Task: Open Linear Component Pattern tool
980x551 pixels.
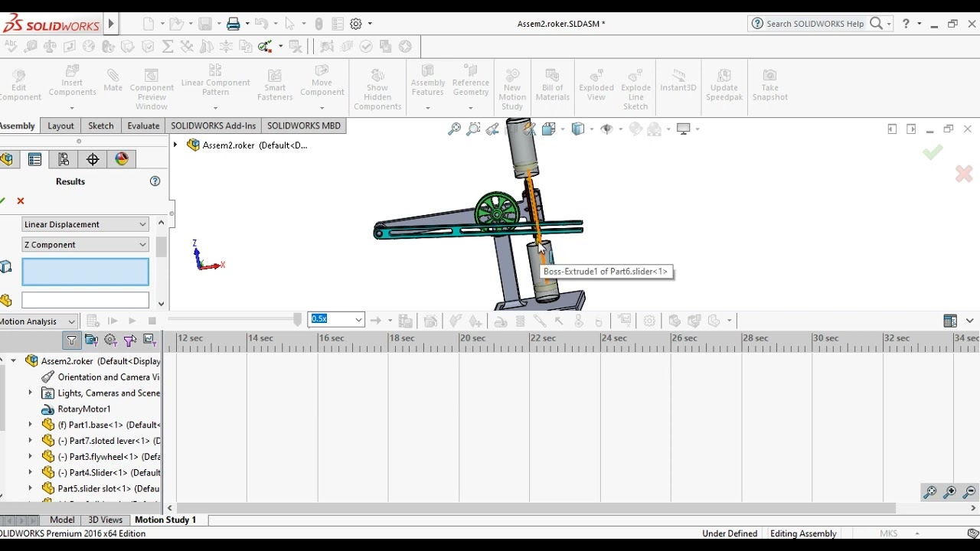Action: click(215, 81)
